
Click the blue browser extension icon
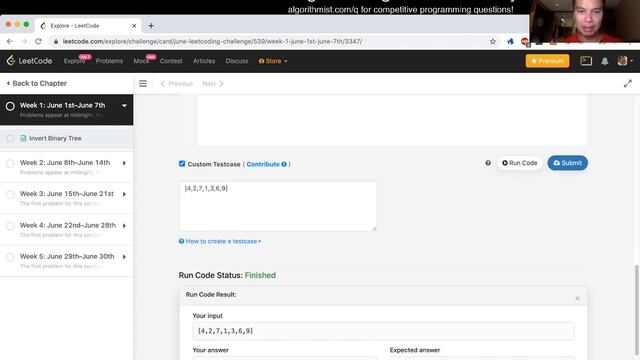pos(510,41)
